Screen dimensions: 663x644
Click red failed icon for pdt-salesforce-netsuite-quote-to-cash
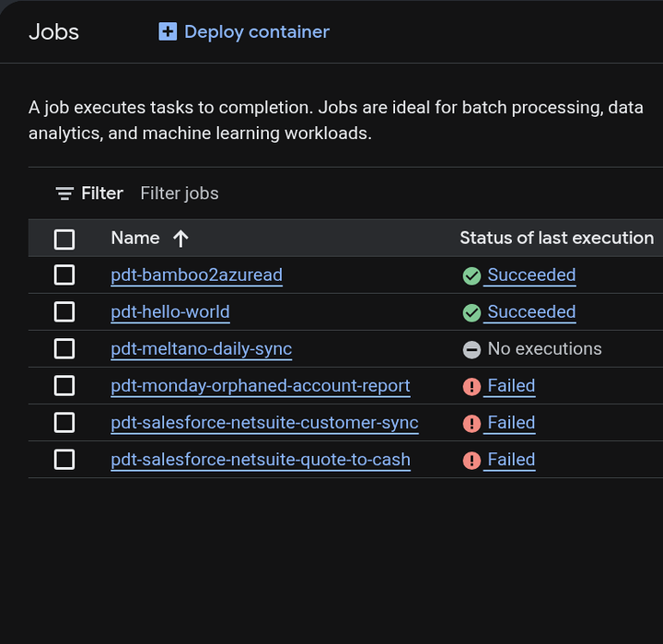click(471, 461)
